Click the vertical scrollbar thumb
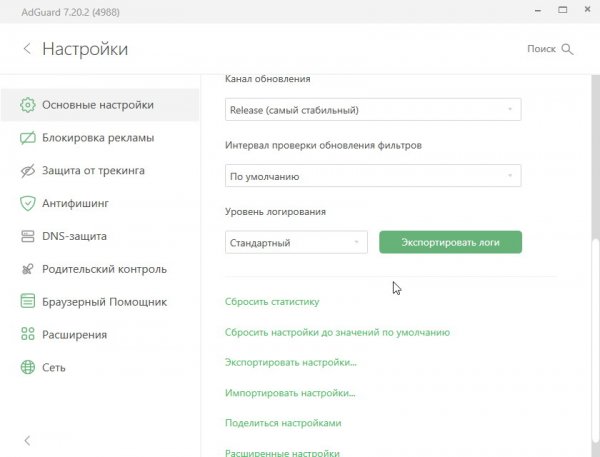Image resolution: width=600 pixels, height=457 pixels. tap(595, 340)
